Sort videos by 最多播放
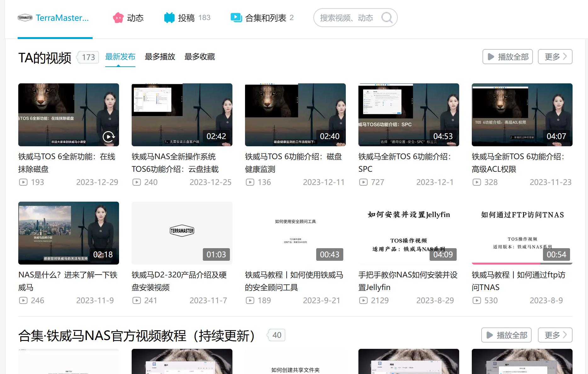Viewport: 588px width, 374px height. pyautogui.click(x=160, y=57)
